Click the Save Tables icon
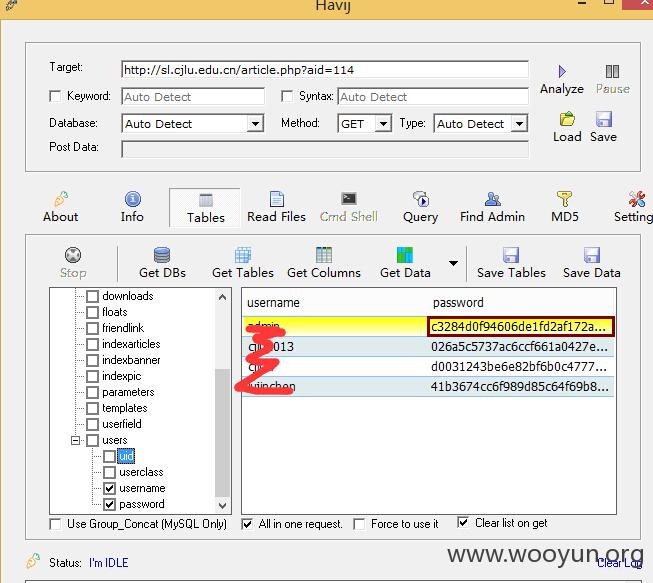The height and width of the screenshot is (583, 653). click(x=511, y=255)
